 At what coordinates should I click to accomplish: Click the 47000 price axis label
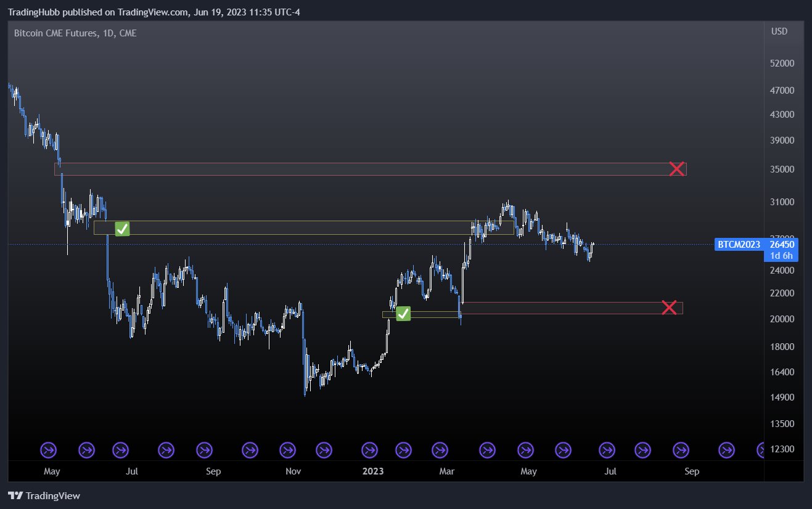tap(782, 91)
